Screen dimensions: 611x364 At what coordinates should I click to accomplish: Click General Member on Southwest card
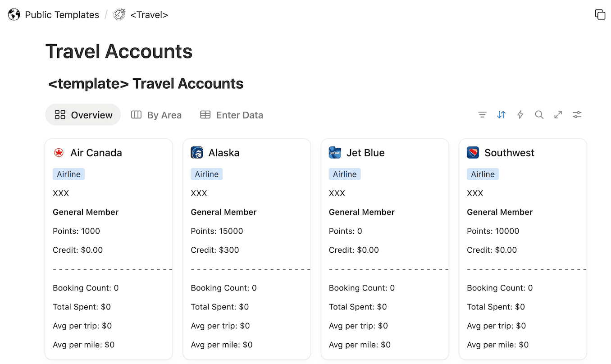pos(500,212)
